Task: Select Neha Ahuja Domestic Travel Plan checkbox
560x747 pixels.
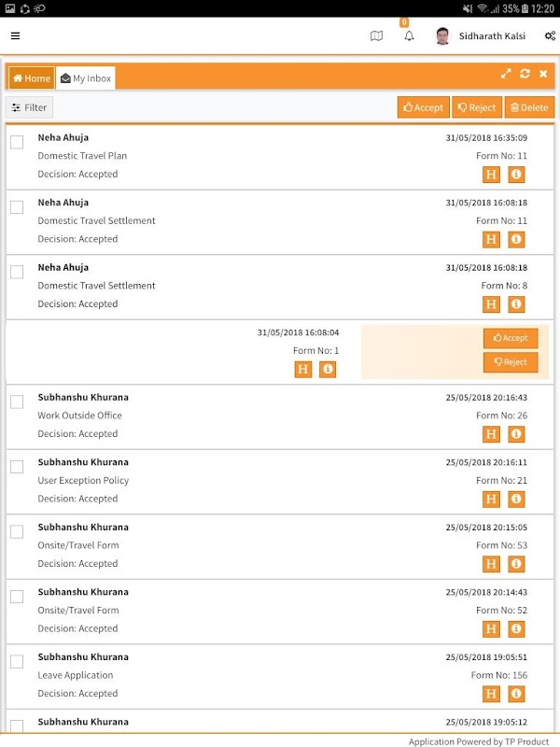Action: [17, 142]
